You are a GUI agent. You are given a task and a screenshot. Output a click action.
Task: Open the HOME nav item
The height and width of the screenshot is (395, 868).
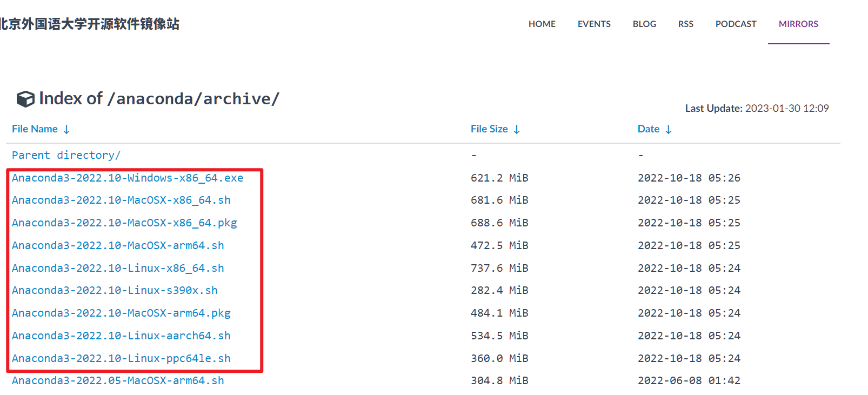tap(542, 24)
